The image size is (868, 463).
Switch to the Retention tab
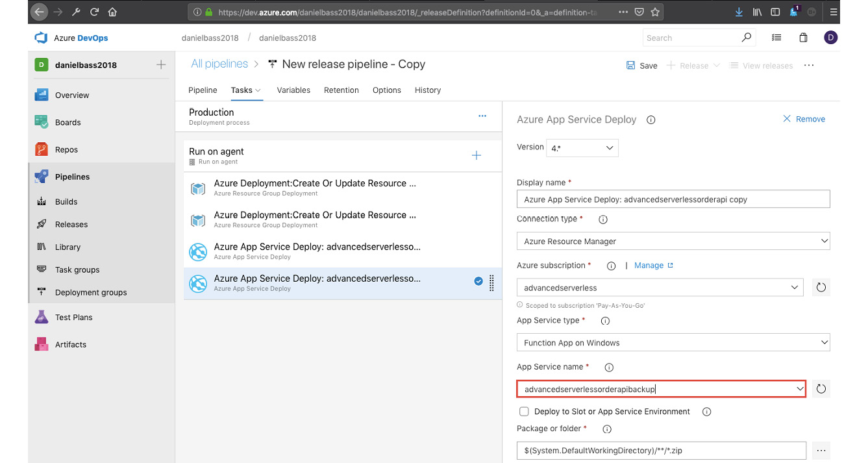[341, 90]
